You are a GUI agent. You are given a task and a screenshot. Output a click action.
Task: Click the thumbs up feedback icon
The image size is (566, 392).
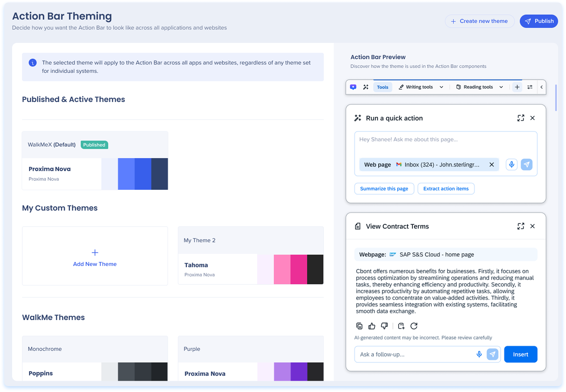tap(372, 326)
